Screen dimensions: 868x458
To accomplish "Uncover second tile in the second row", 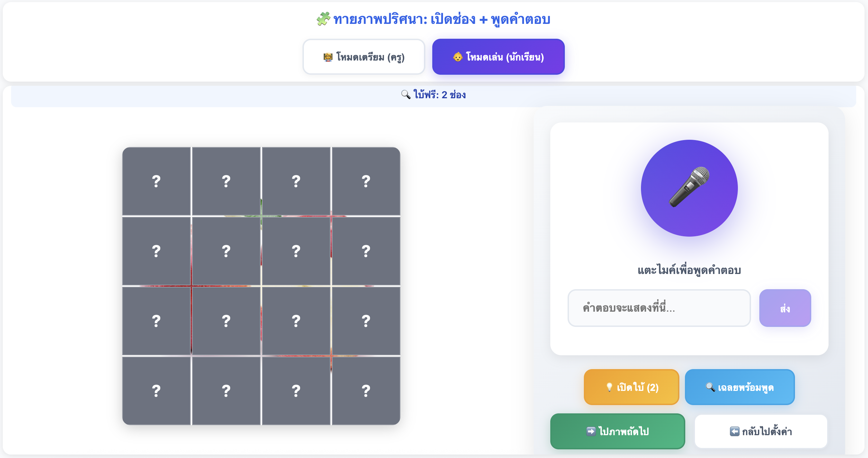I will pyautogui.click(x=226, y=251).
